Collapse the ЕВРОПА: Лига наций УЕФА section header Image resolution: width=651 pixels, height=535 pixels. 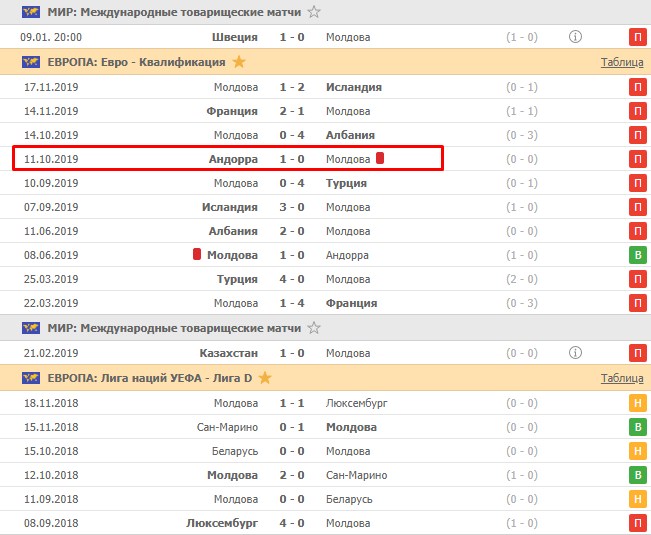[151, 378]
